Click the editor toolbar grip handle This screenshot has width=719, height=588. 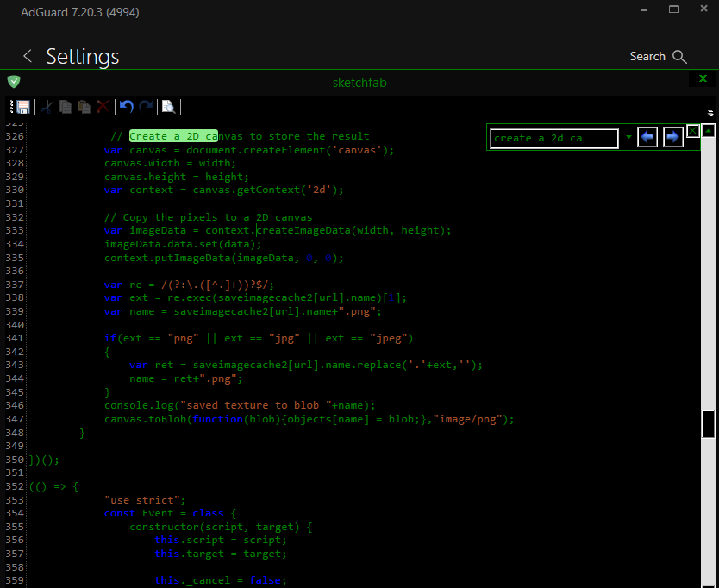(12, 107)
